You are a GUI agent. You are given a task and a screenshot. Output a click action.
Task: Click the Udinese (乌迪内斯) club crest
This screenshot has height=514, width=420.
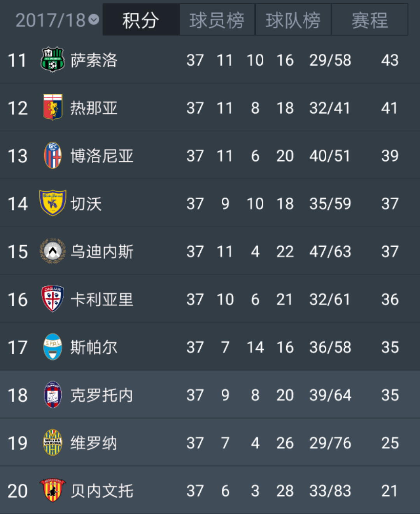pos(52,251)
